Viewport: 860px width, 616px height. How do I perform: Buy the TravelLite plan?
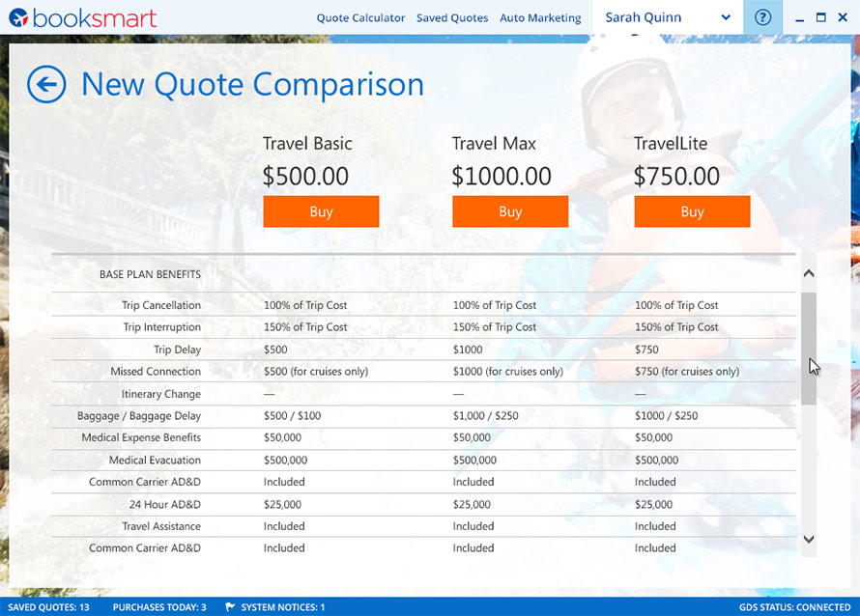[x=692, y=211]
